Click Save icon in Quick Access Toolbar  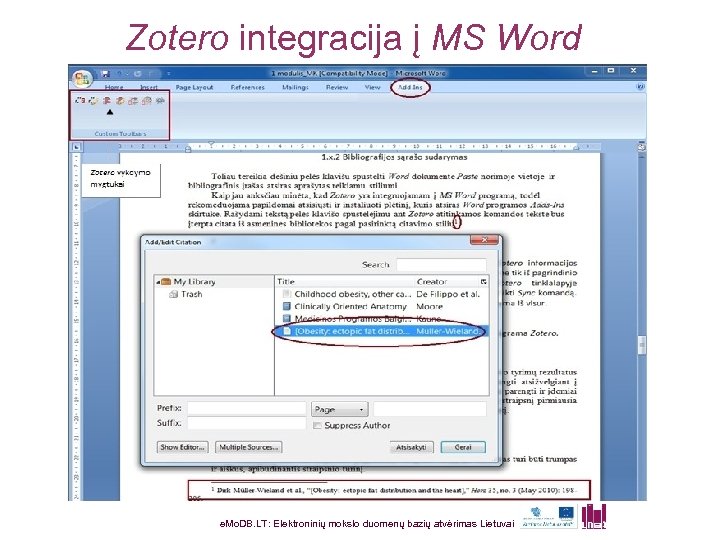(x=106, y=73)
